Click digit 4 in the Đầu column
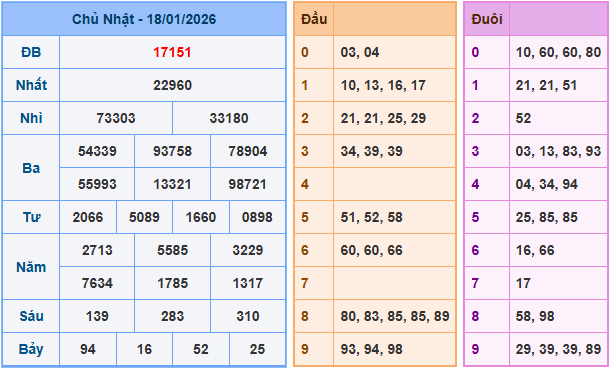611x368 pixels. 305,184
